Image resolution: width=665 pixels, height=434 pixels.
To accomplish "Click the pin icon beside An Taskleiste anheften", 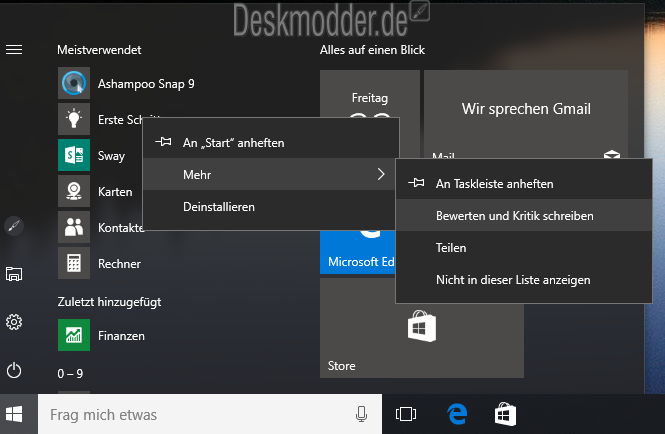I will click(416, 183).
